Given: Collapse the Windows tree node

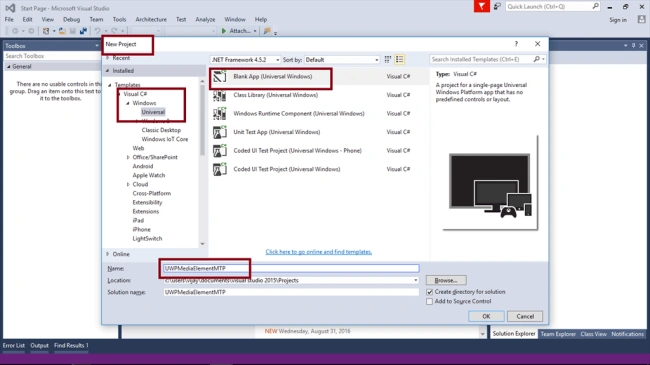Looking at the screenshot, I should point(128,103).
